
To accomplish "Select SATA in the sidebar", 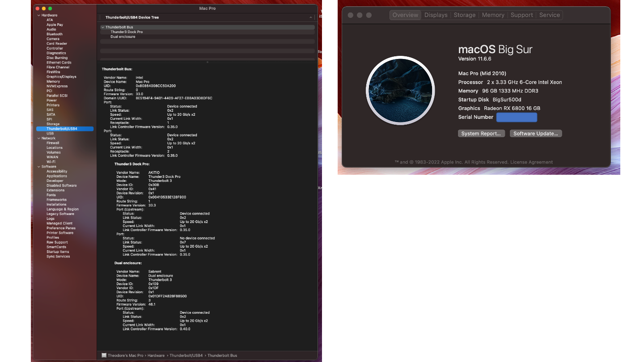I will pyautogui.click(x=51, y=114).
